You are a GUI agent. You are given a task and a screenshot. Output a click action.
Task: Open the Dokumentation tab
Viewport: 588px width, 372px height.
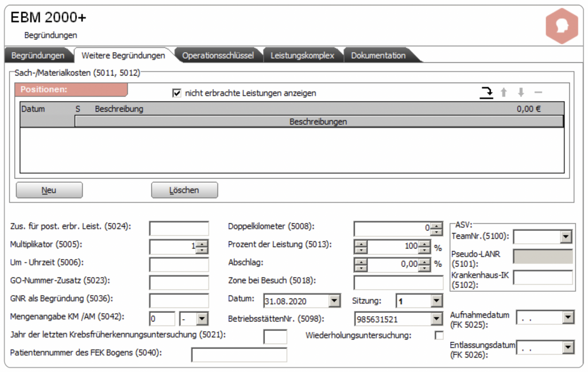pos(378,56)
